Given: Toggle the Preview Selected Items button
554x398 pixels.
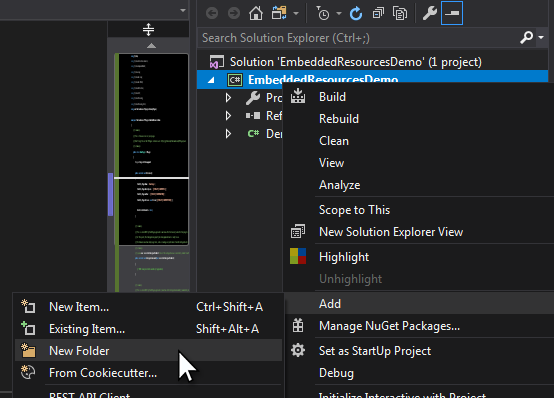Looking at the screenshot, I should click(452, 13).
